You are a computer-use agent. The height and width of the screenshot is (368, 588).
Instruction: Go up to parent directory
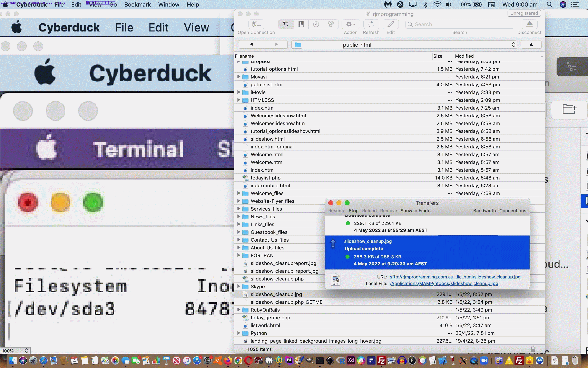pyautogui.click(x=531, y=44)
